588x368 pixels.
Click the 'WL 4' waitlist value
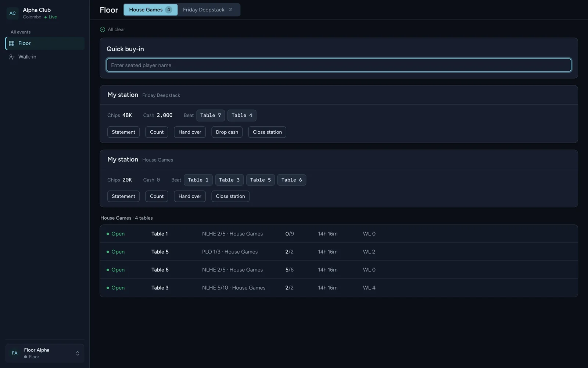369,288
